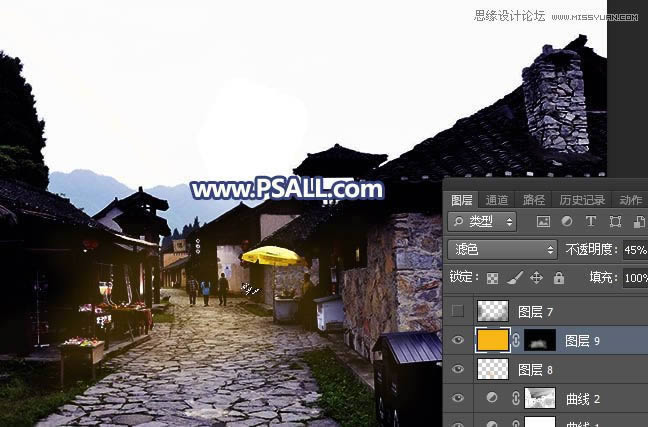
Task: Select the layer mask thumbnail of 图层 9
Action: [539, 340]
